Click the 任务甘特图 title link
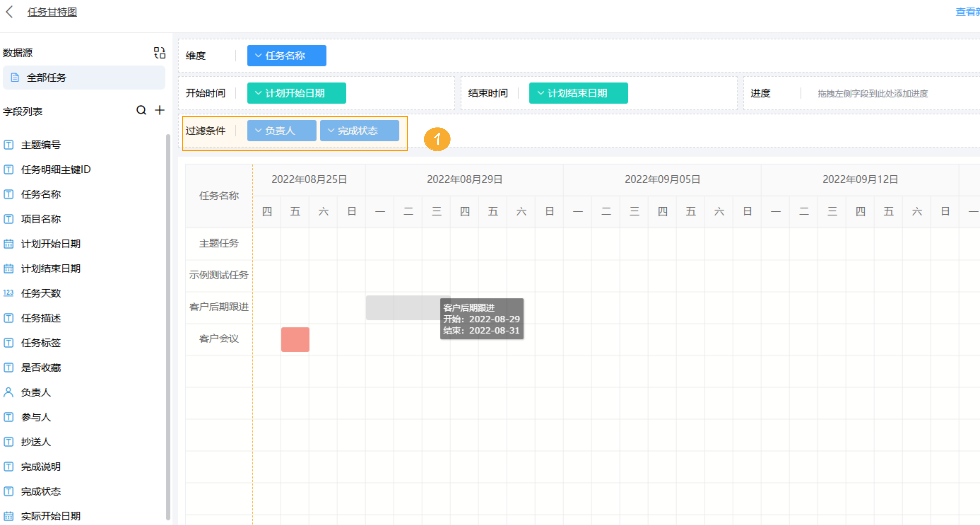980x525 pixels. (52, 12)
